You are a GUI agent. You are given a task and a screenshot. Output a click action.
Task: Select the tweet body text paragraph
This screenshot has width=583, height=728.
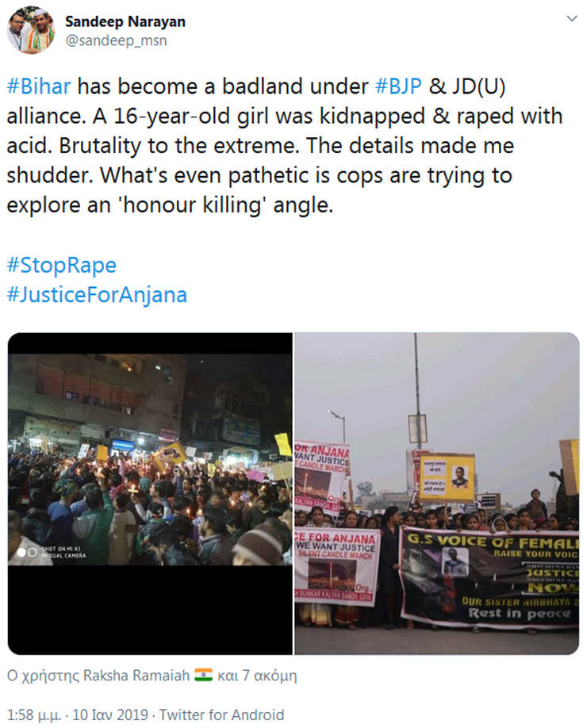[x=285, y=146]
